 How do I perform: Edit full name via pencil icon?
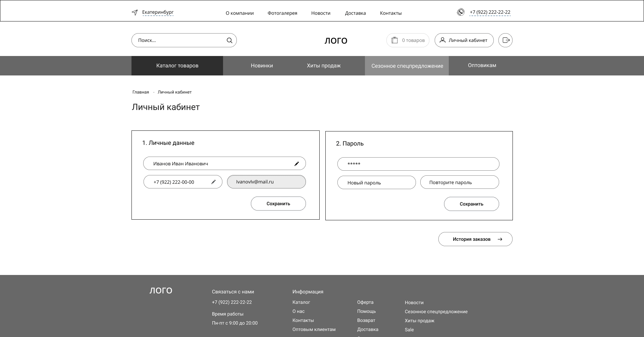[297, 164]
